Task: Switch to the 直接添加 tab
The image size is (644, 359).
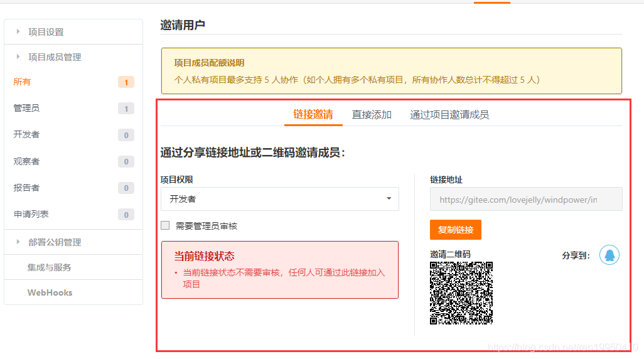Action: click(372, 115)
